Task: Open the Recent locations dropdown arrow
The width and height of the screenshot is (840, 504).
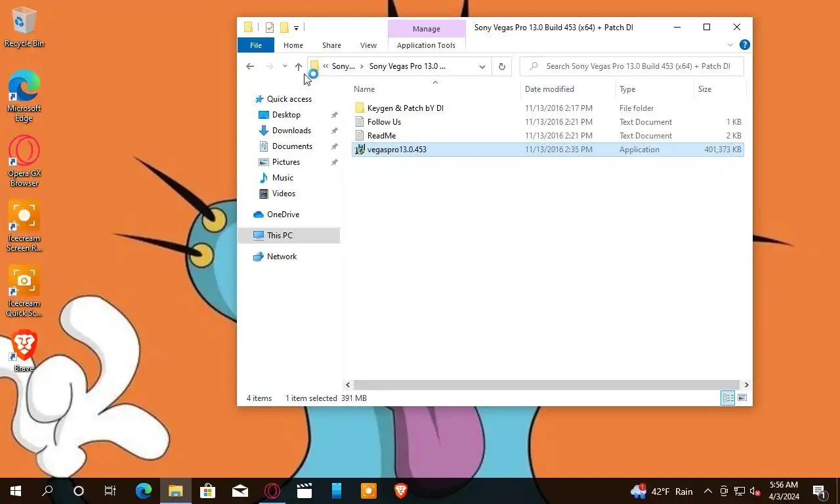Action: point(285,66)
